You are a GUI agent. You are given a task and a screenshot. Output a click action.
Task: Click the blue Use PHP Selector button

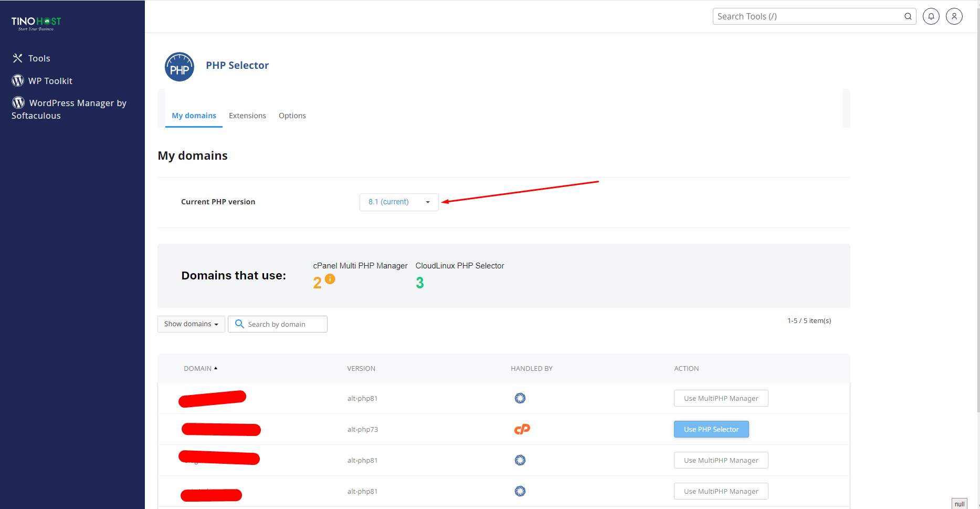711,429
